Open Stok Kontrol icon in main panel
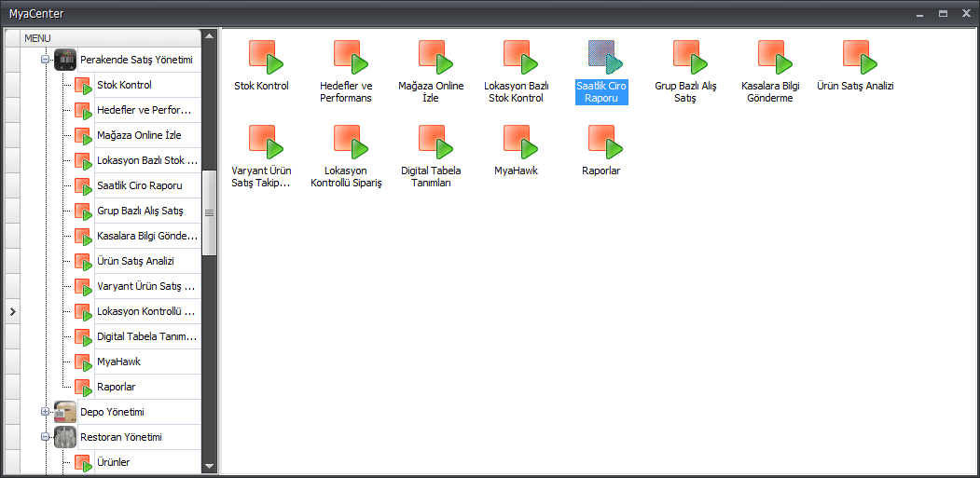 (x=267, y=57)
